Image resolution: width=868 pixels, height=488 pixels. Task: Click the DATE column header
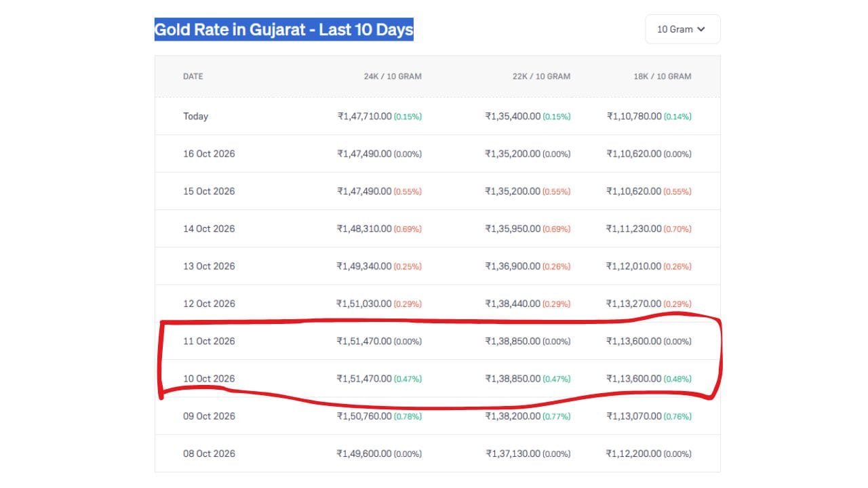pyautogui.click(x=193, y=77)
